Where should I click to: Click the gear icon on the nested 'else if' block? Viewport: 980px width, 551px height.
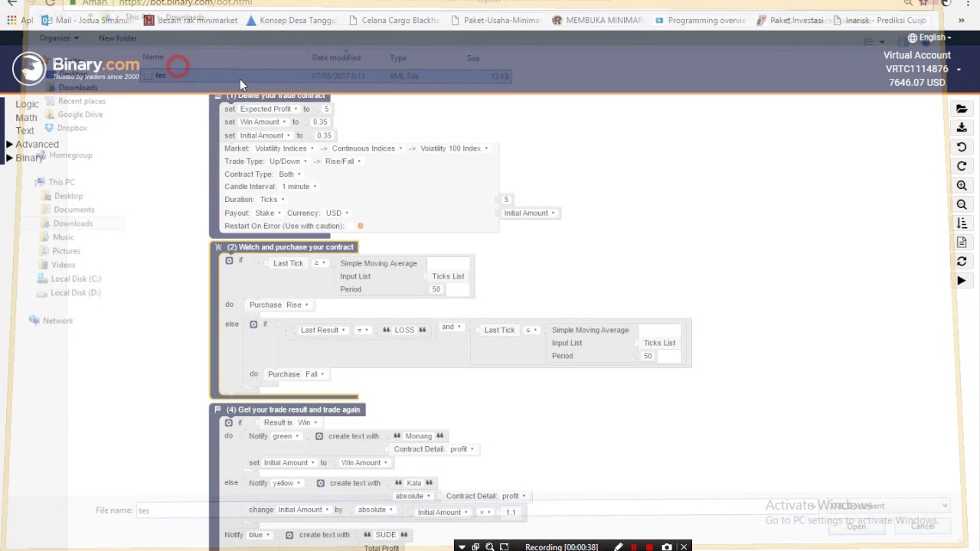[253, 324]
